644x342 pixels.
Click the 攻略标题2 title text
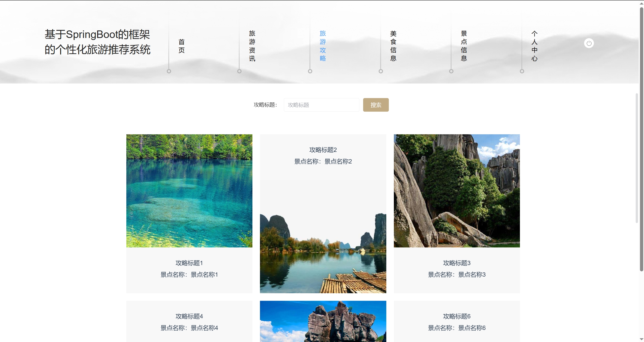pos(323,150)
